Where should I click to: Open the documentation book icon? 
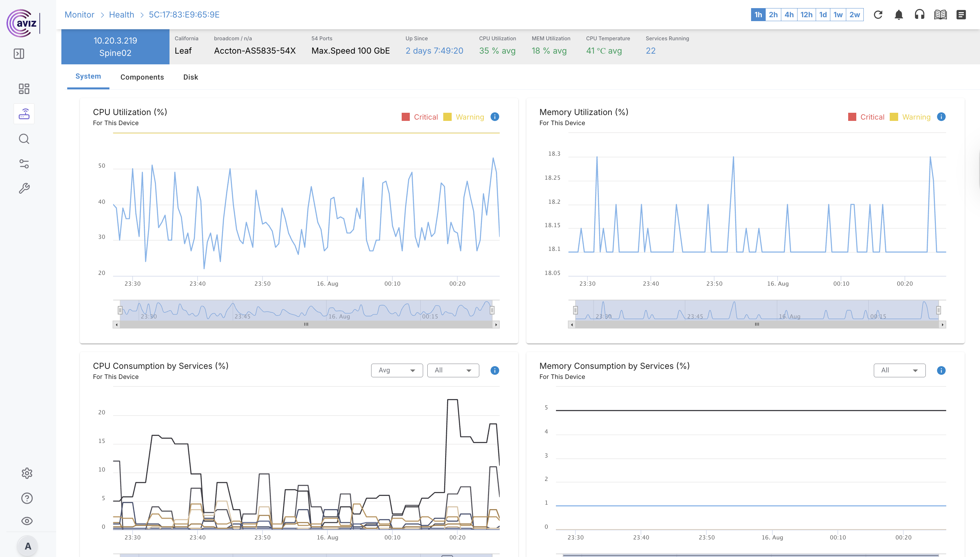(x=940, y=15)
